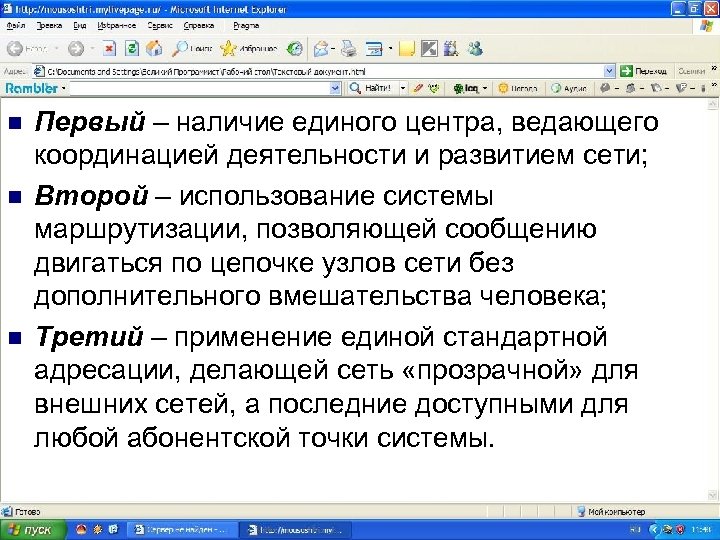Click the page scrollbar down arrow
This screenshot has height=540, width=720.
[x=713, y=495]
